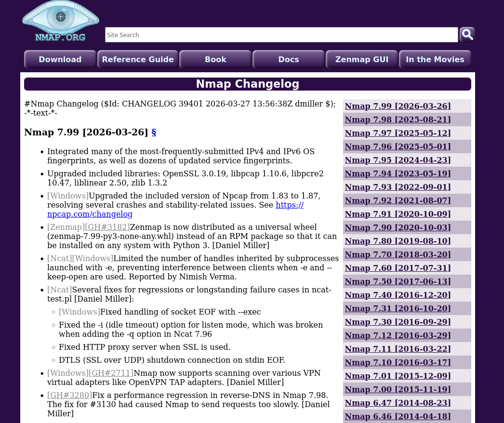Image resolution: width=504 pixels, height=423 pixels.
Task: Select the Nmap 6.47 changelog link
Action: [x=398, y=402]
